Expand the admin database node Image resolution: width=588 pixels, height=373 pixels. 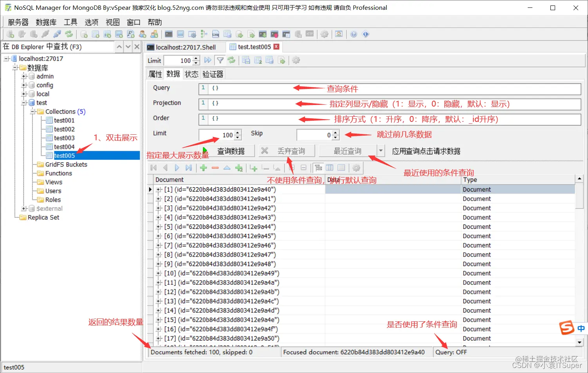click(x=24, y=76)
